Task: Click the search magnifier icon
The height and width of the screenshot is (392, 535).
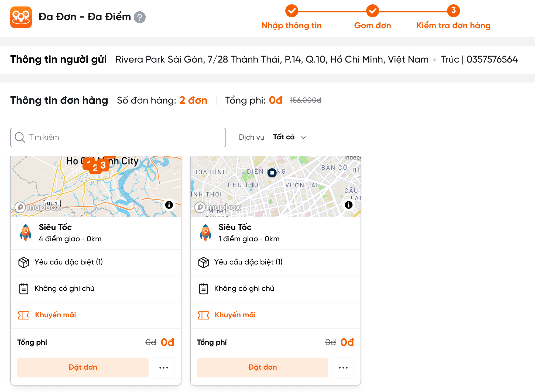Action: pyautogui.click(x=20, y=137)
